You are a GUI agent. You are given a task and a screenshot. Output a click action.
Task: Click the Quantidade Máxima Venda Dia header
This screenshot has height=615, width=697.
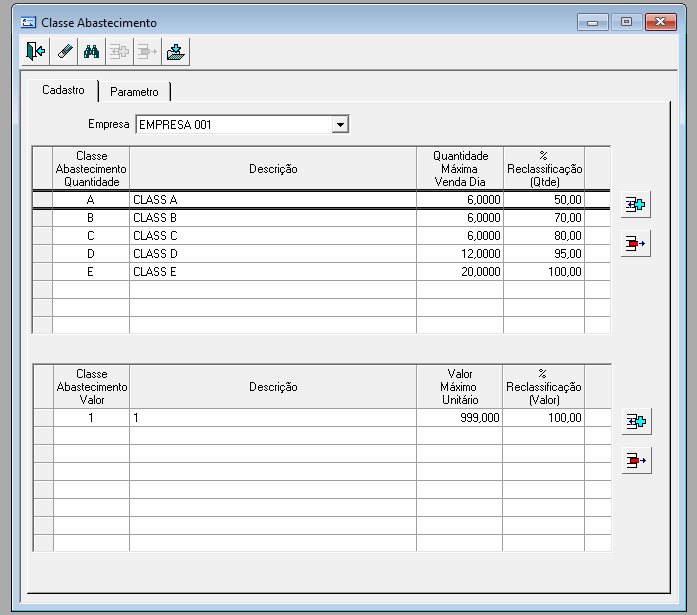pos(460,169)
